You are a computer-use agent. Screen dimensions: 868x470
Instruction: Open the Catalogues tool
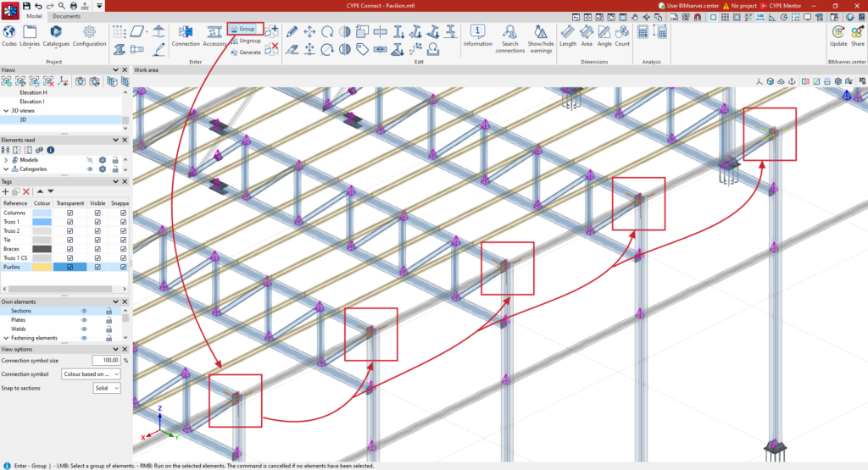coord(56,36)
